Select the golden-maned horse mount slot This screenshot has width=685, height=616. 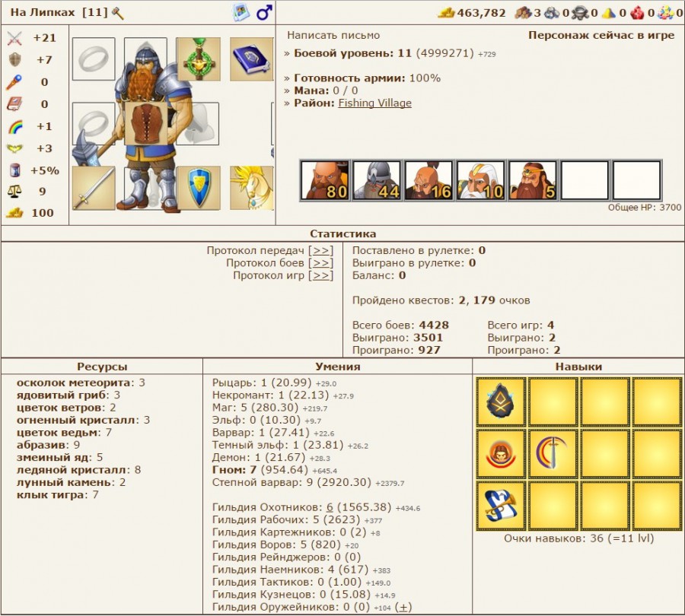253,188
